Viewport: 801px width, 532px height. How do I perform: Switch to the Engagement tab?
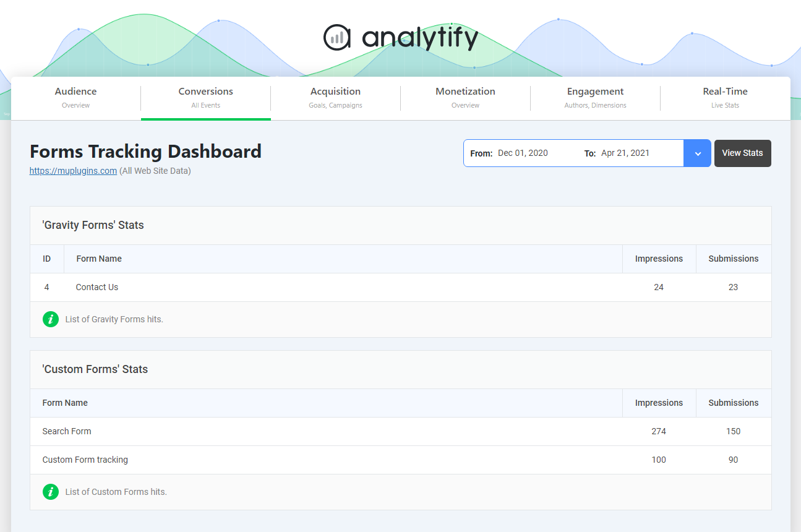point(595,98)
